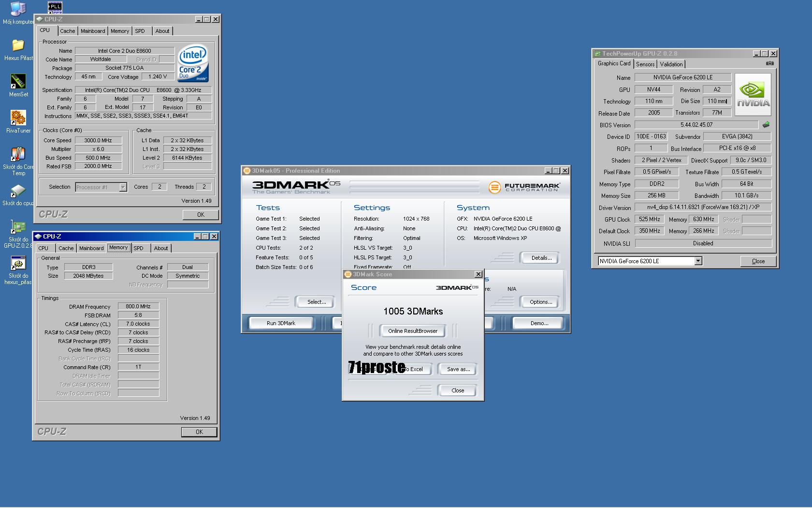Viewport: 812px width, 508px height.
Task: Click the CAS# Latency 7.0 clocks value
Action: (138, 324)
